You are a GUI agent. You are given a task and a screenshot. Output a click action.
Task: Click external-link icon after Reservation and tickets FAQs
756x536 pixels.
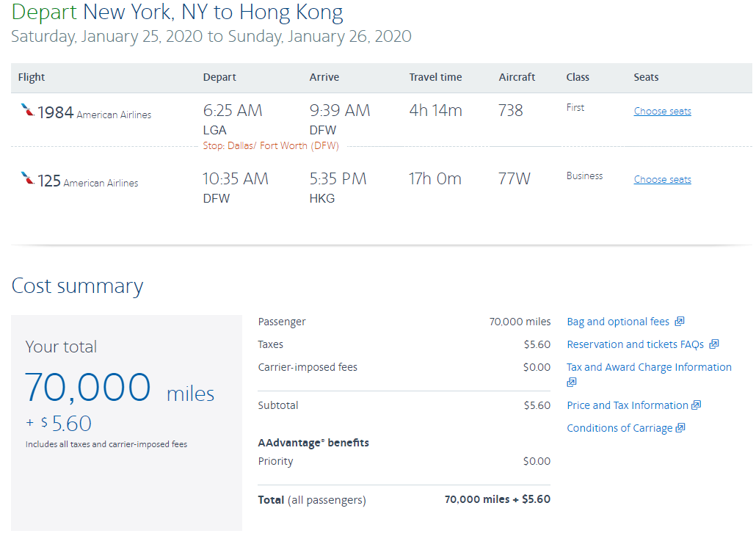714,344
